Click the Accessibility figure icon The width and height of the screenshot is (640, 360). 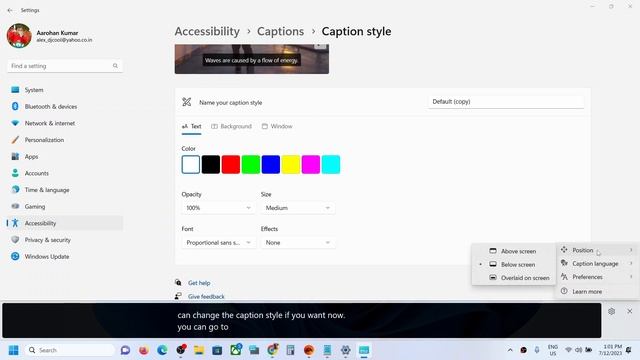click(x=15, y=223)
